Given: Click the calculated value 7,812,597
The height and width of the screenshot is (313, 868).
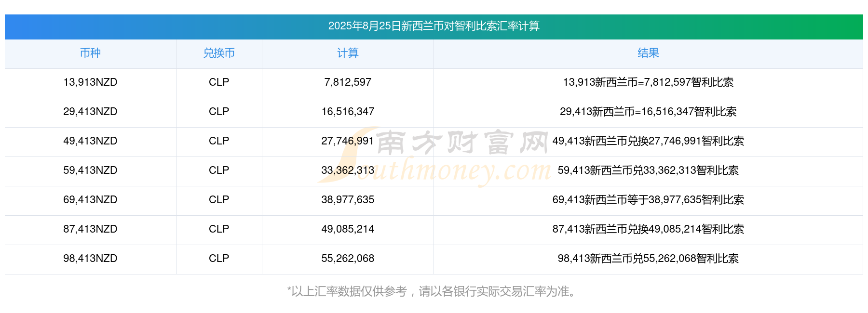Looking at the screenshot, I should coord(348,82).
